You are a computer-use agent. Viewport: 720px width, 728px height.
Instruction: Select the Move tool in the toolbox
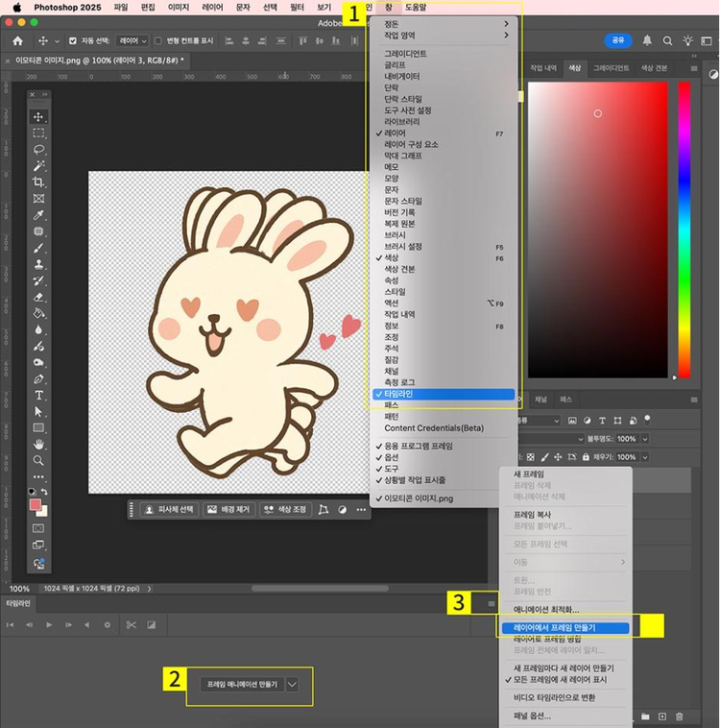point(39,117)
